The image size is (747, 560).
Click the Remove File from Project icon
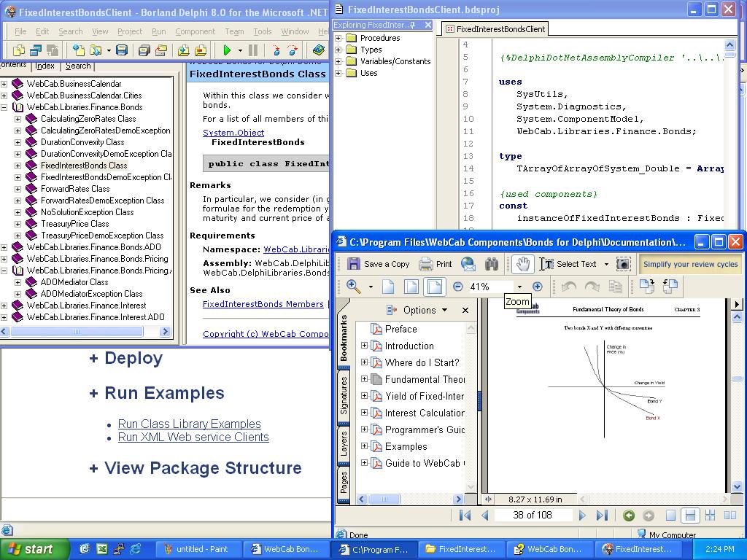[x=201, y=50]
